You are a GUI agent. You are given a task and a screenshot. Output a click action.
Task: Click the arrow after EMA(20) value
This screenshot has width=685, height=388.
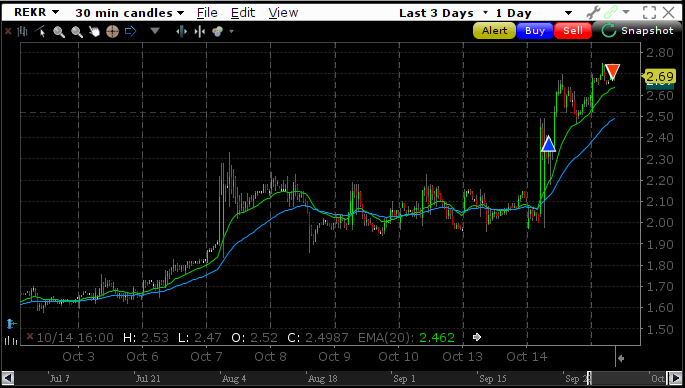[x=477, y=337]
